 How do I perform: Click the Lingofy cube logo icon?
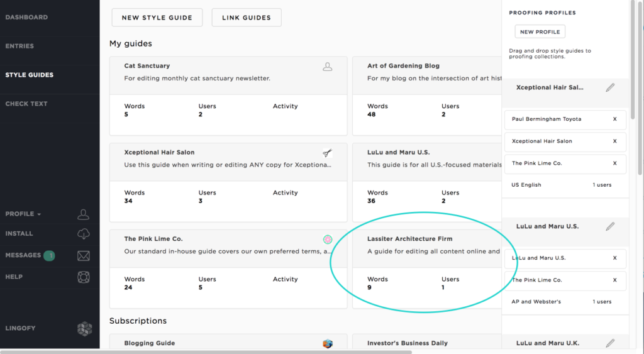pos(85,329)
